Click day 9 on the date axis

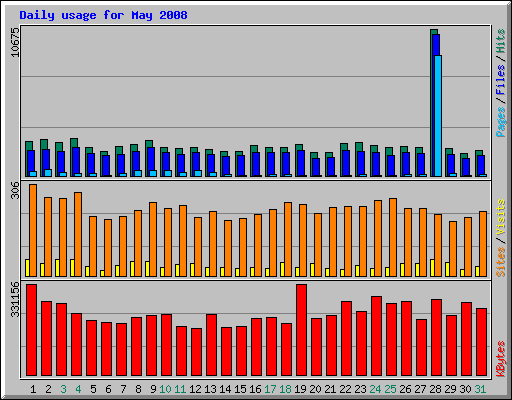point(153,389)
